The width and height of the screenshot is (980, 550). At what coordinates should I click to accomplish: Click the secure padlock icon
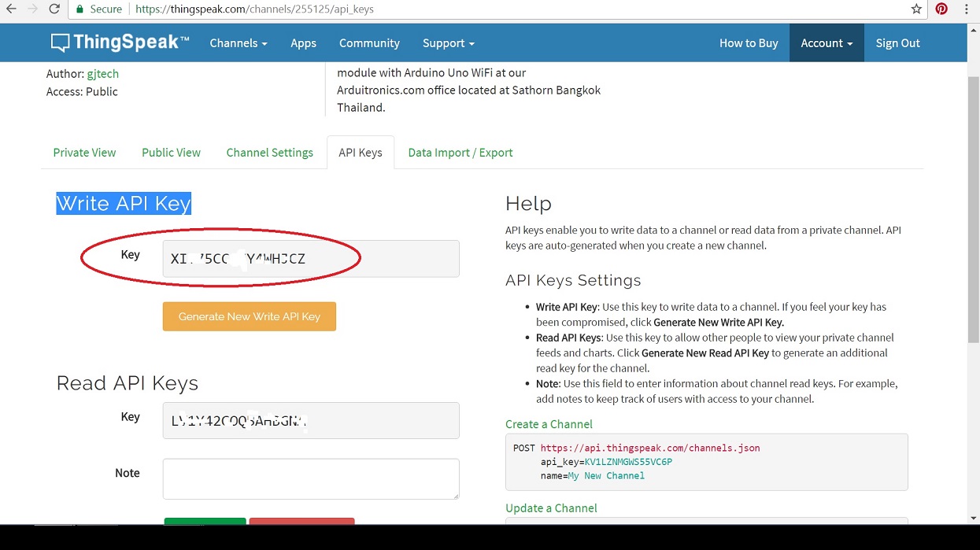[80, 9]
